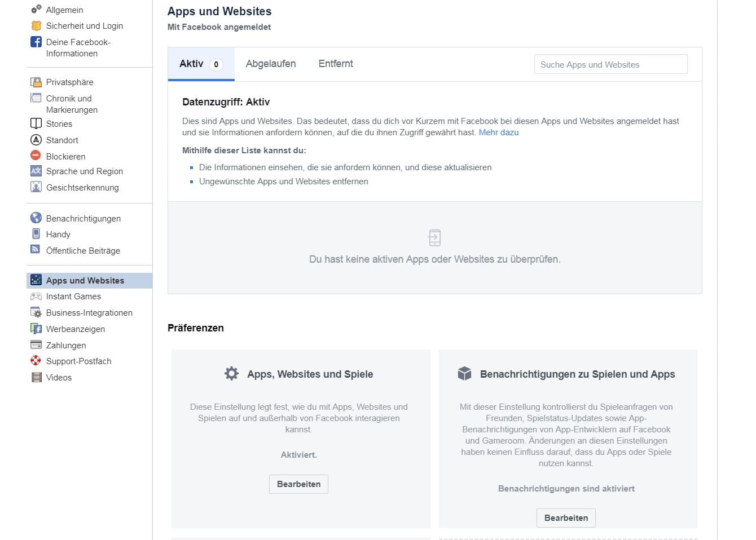The image size is (756, 540).
Task: Open Privatsphäre settings
Action: click(x=70, y=82)
